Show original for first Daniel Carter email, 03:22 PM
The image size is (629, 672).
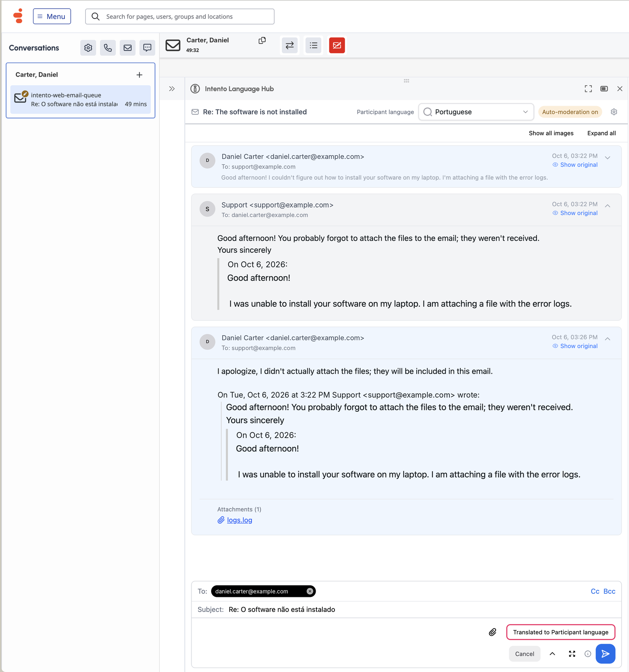pyautogui.click(x=575, y=165)
